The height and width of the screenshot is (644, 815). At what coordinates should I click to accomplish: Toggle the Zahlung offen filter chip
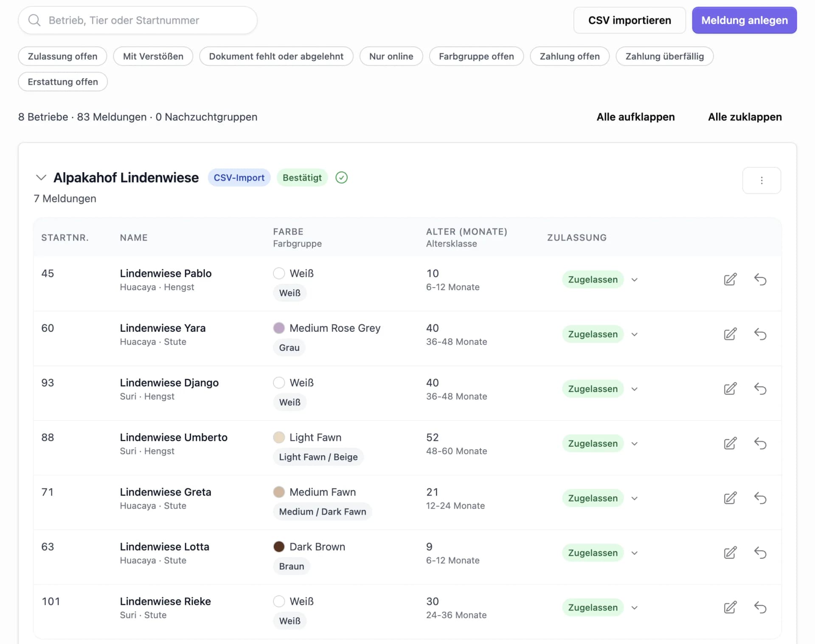(570, 56)
